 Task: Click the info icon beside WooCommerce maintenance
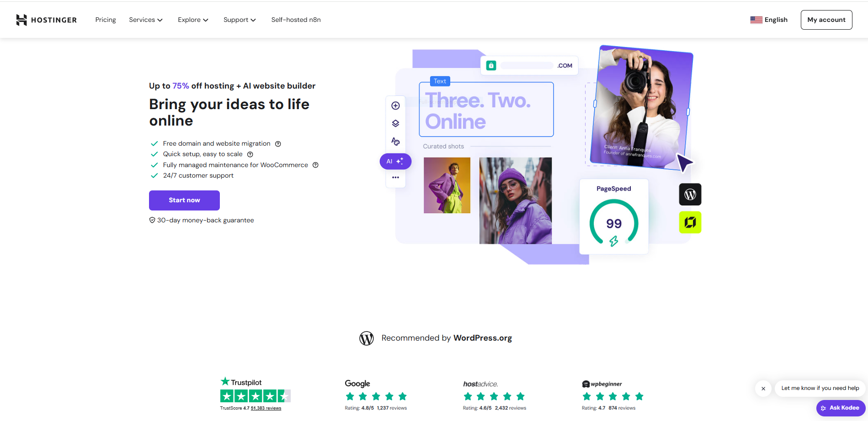[315, 165]
